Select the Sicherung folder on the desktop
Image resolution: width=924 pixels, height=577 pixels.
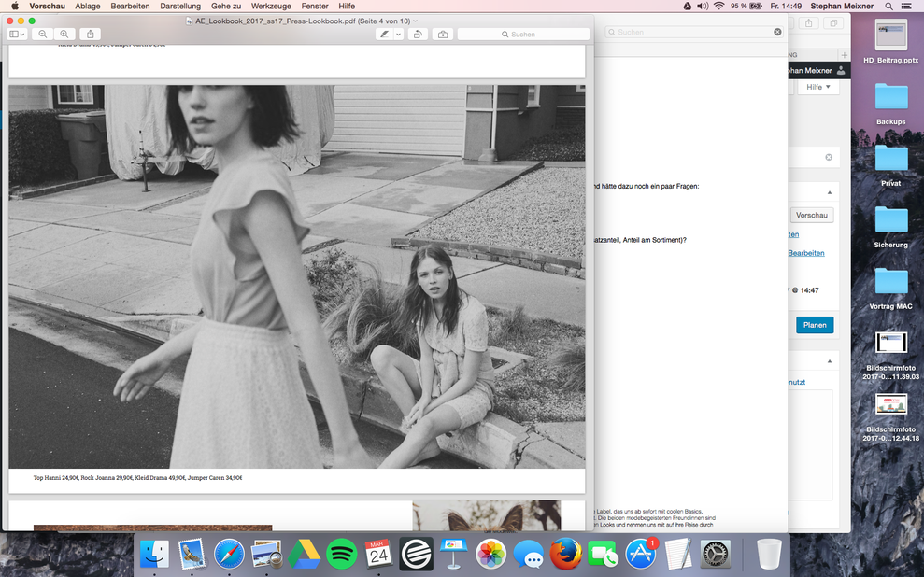(890, 227)
